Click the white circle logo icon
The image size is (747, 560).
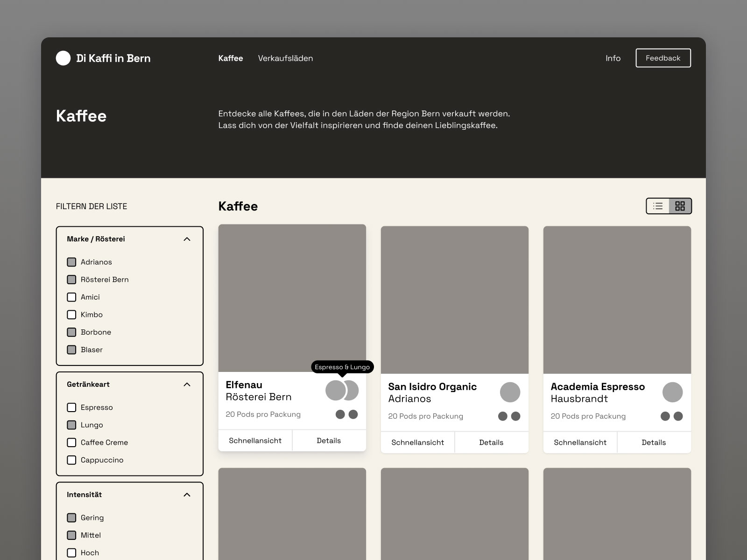(x=63, y=58)
